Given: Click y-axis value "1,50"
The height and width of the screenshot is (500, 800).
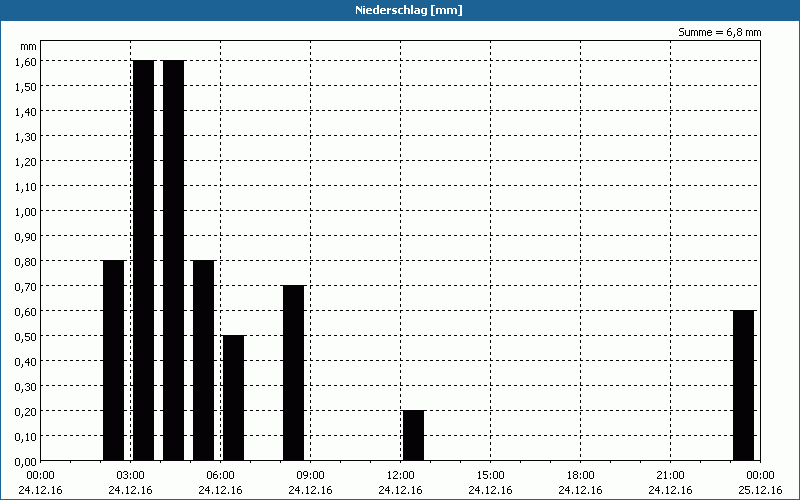Looking at the screenshot, I should coord(26,86).
